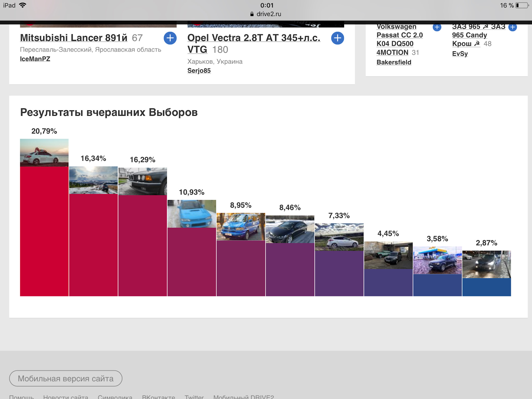The width and height of the screenshot is (532, 399).
Task: Tap Харьков, Украина location text
Action: click(x=215, y=62)
